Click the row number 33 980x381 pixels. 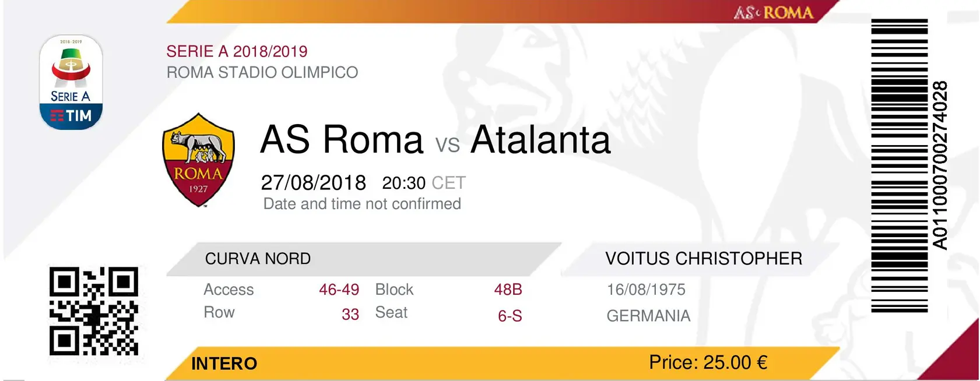click(x=350, y=315)
